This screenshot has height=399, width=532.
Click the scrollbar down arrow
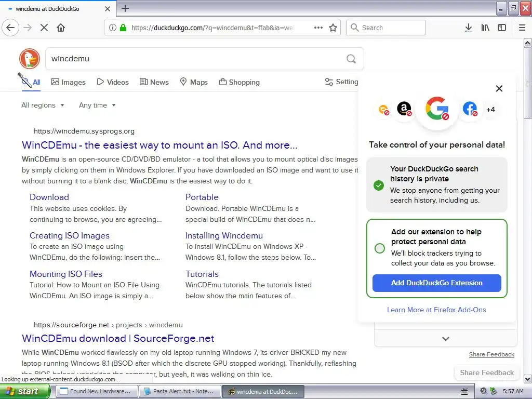pos(527,379)
